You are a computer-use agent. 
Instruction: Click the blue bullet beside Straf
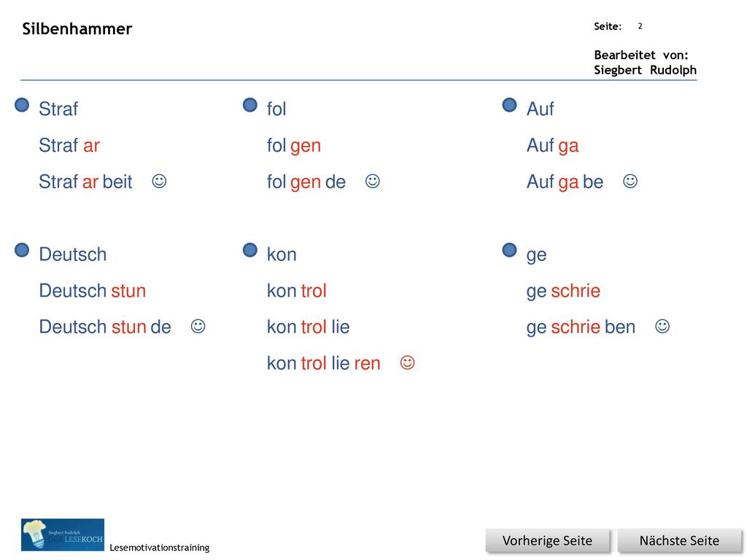22,105
